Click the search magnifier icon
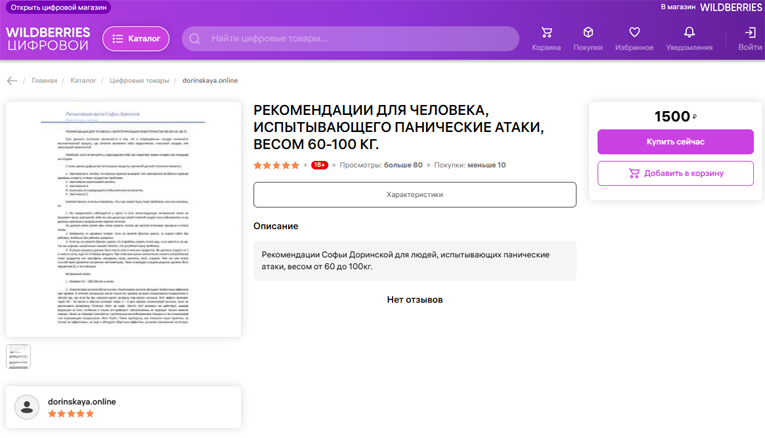 pos(193,39)
